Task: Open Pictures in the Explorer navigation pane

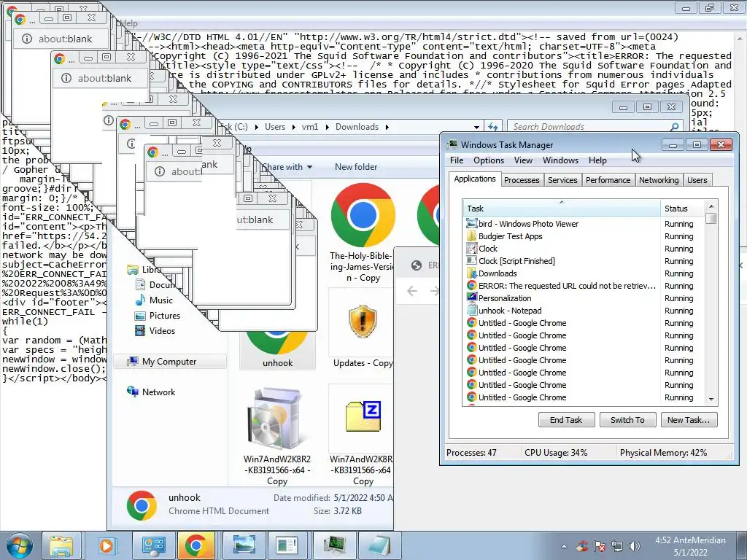Action: coord(158,316)
